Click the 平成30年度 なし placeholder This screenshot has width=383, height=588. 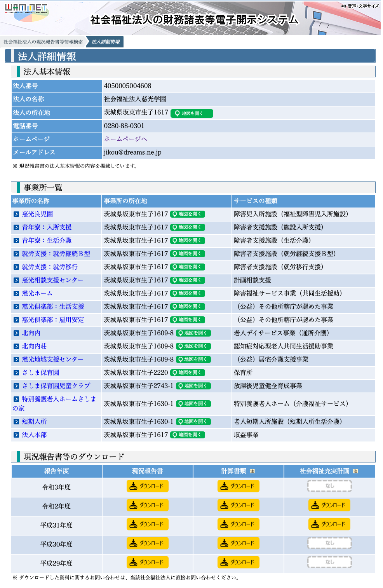pyautogui.click(x=329, y=543)
